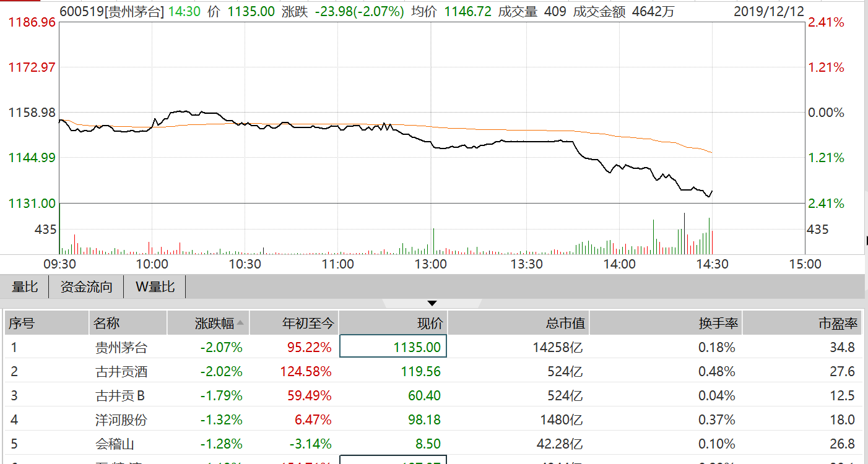This screenshot has height=464, width=868.
Task: Sort by the 市盈率 column header
Action: coord(802,323)
